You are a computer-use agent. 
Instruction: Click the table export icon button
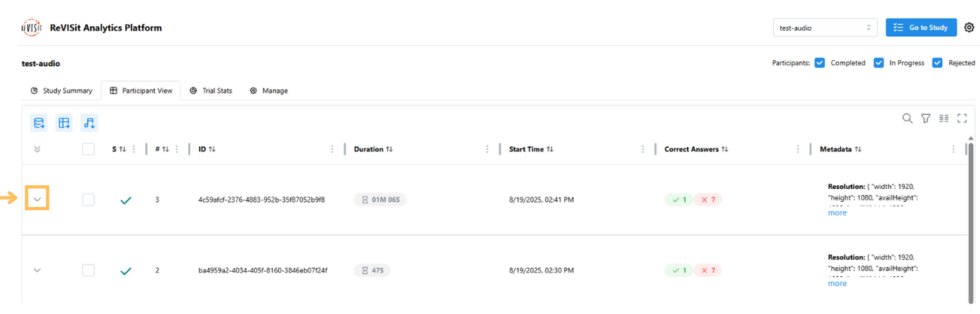point(65,123)
